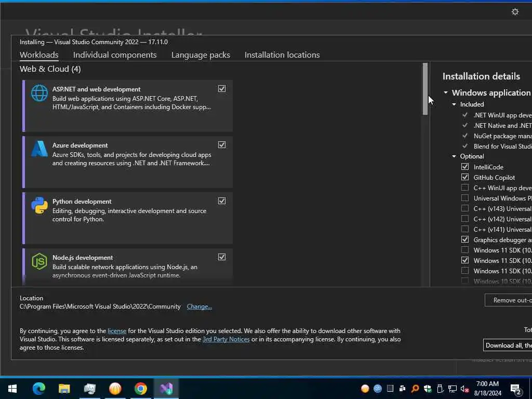Collapse the Windows application section arrow
This screenshot has height=399, width=532.
446,92
